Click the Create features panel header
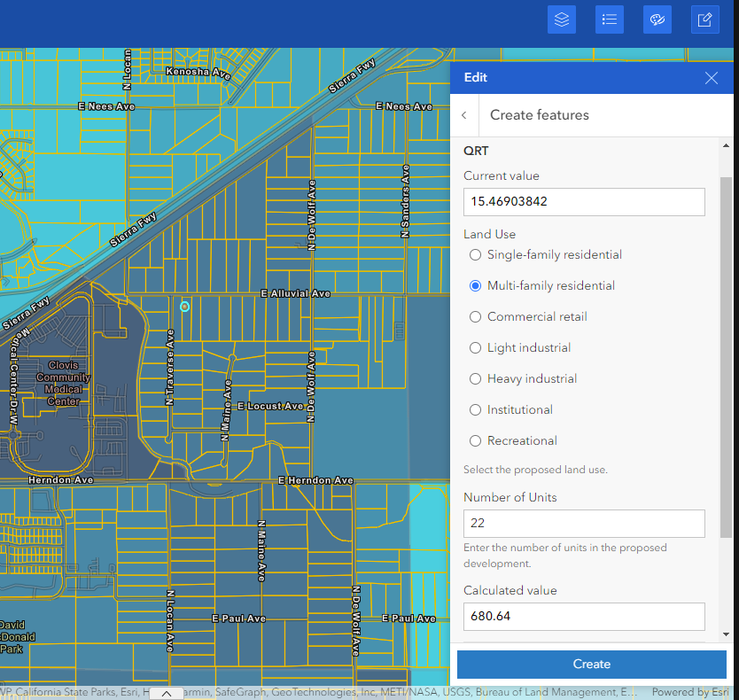739x700 pixels. [543, 115]
